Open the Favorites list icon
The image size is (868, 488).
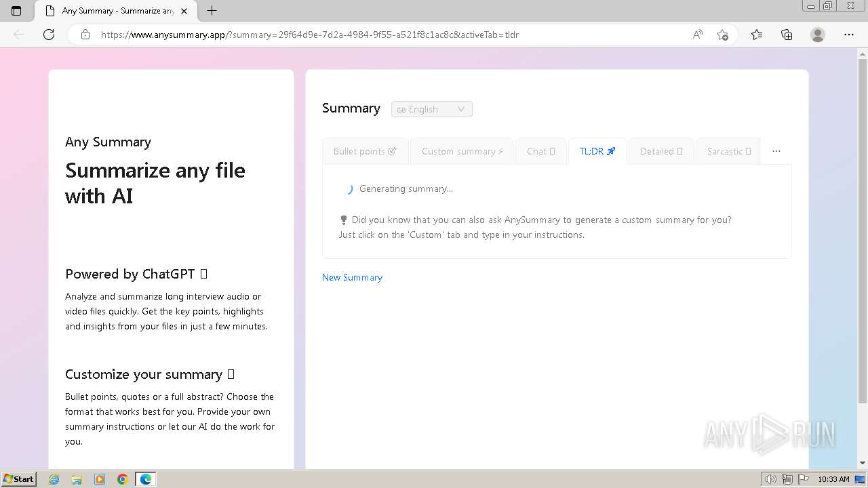(757, 35)
